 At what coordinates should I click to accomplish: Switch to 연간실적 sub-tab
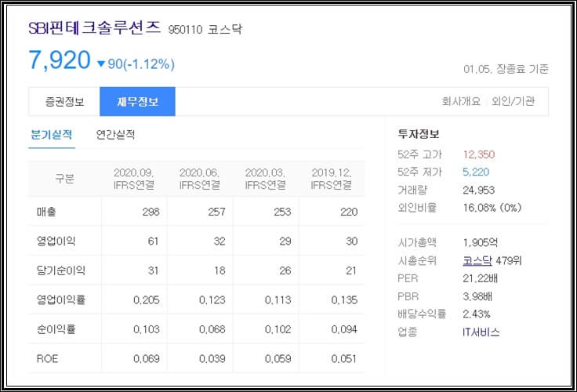[115, 135]
